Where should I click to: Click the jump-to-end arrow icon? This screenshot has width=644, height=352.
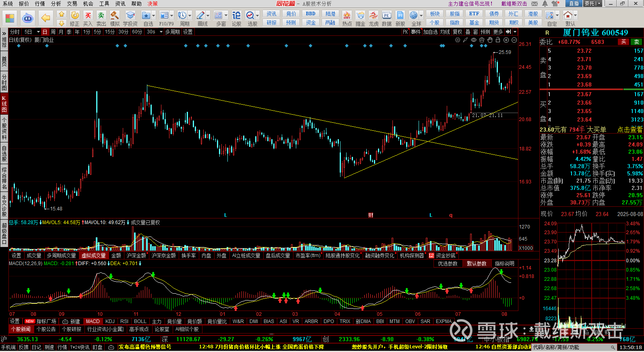coord(508,32)
